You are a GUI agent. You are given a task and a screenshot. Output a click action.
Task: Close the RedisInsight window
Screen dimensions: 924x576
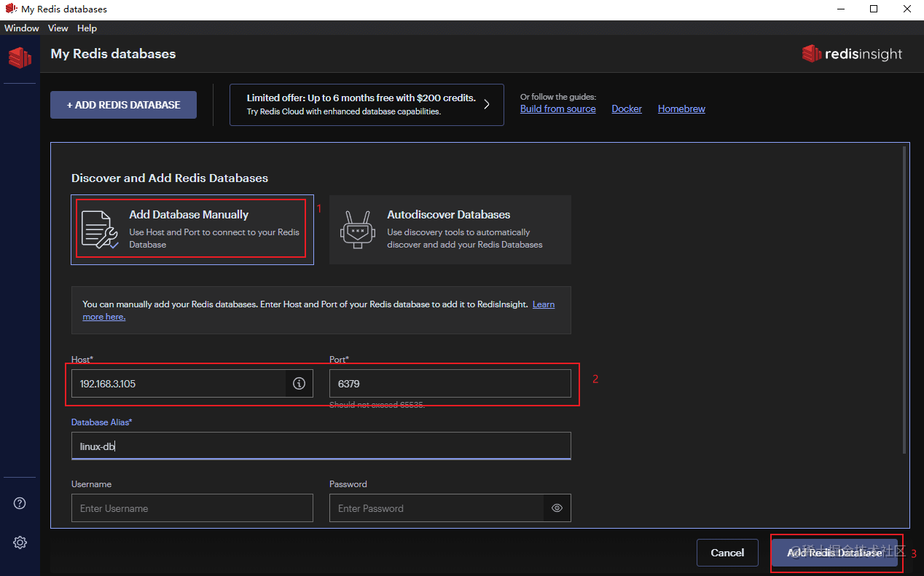(907, 9)
